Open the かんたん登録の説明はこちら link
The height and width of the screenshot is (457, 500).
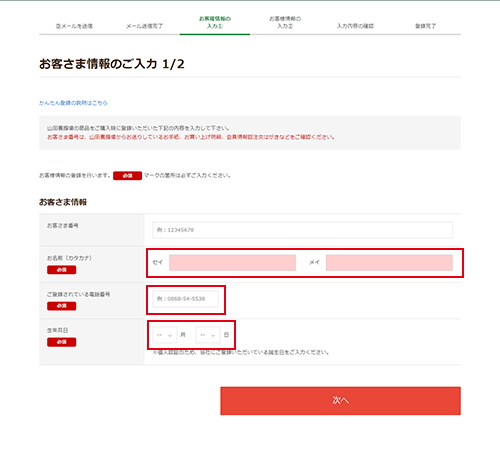pyautogui.click(x=73, y=103)
